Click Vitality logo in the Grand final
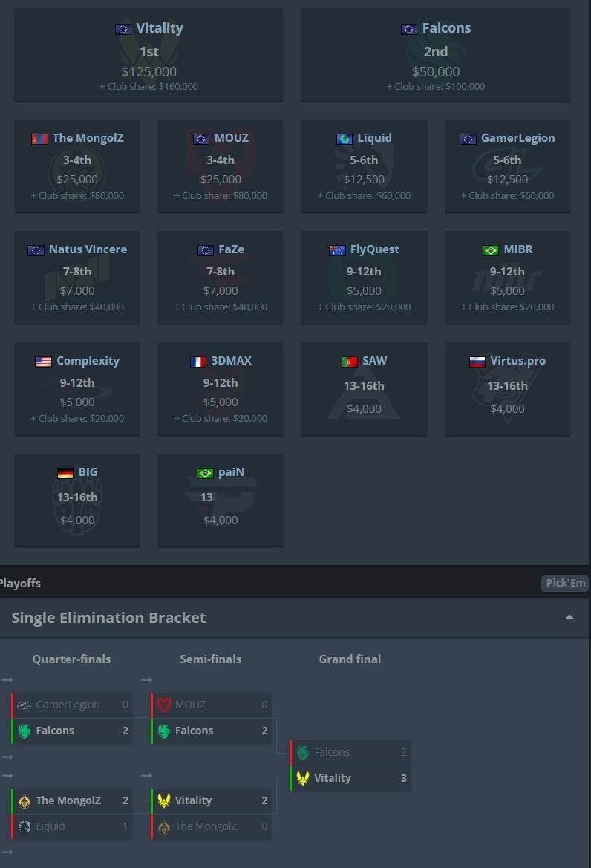This screenshot has height=868, width=591. pos(303,778)
